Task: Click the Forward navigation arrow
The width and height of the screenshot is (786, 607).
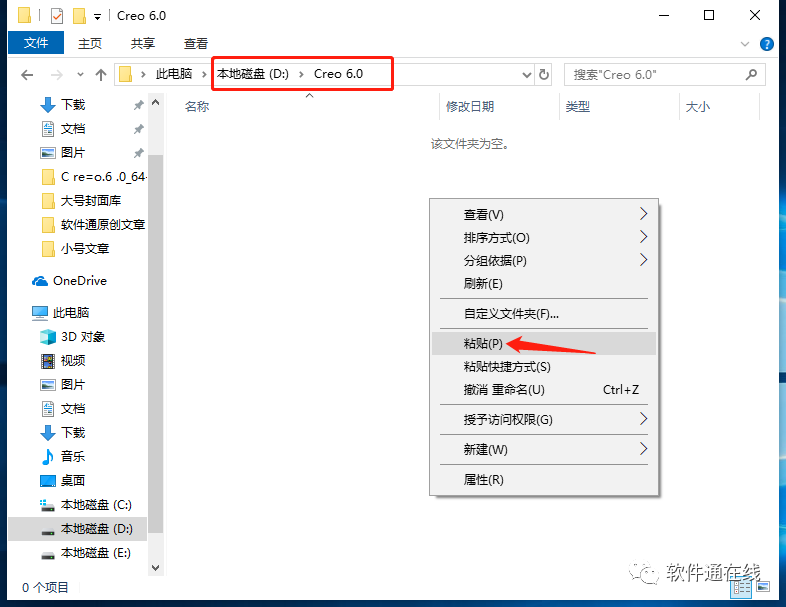Action: [57, 75]
